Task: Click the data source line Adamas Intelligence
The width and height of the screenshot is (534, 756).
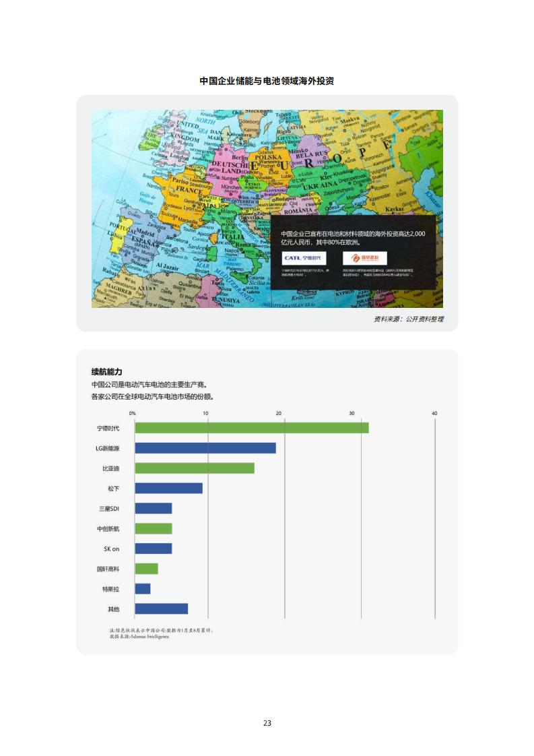Action: [139, 637]
